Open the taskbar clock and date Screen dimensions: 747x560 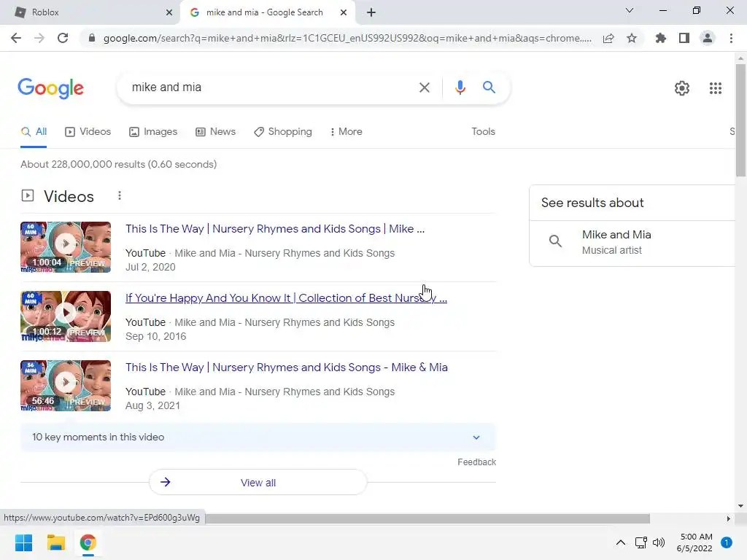tap(694, 542)
